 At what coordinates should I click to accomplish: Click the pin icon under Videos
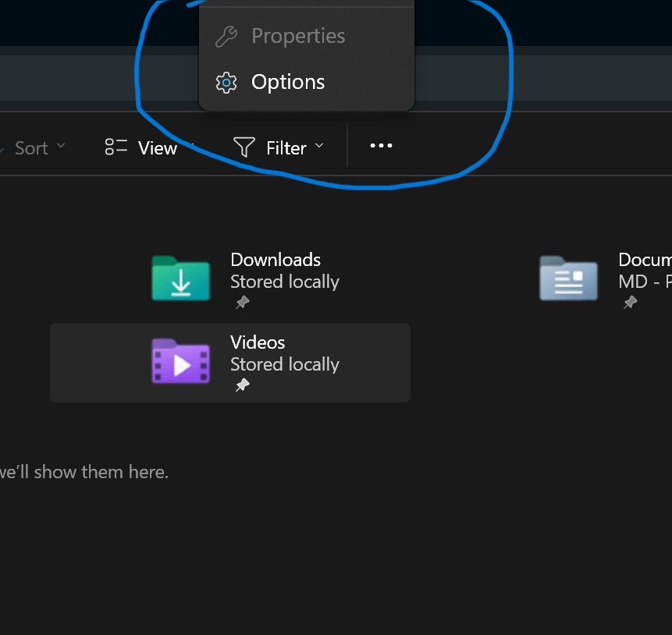click(x=243, y=385)
